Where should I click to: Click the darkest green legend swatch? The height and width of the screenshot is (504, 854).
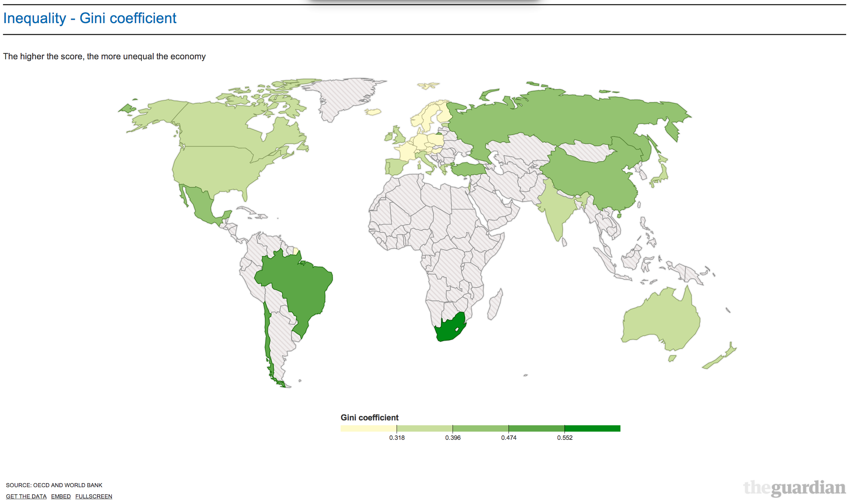[592, 428]
